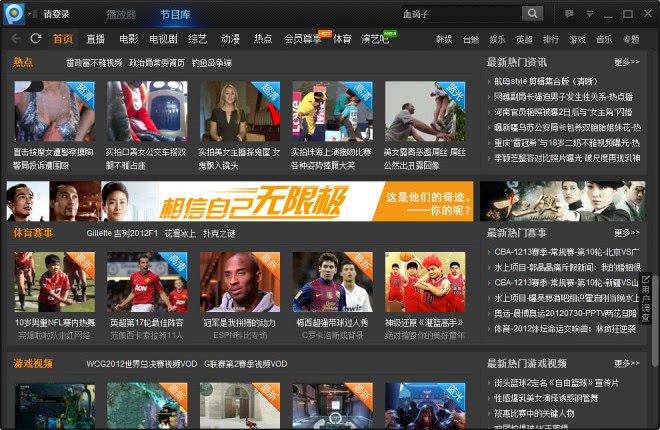The width and height of the screenshot is (660, 430).
Task: Expand 更多>> beside 最新热门赛事
Action: pos(627,233)
